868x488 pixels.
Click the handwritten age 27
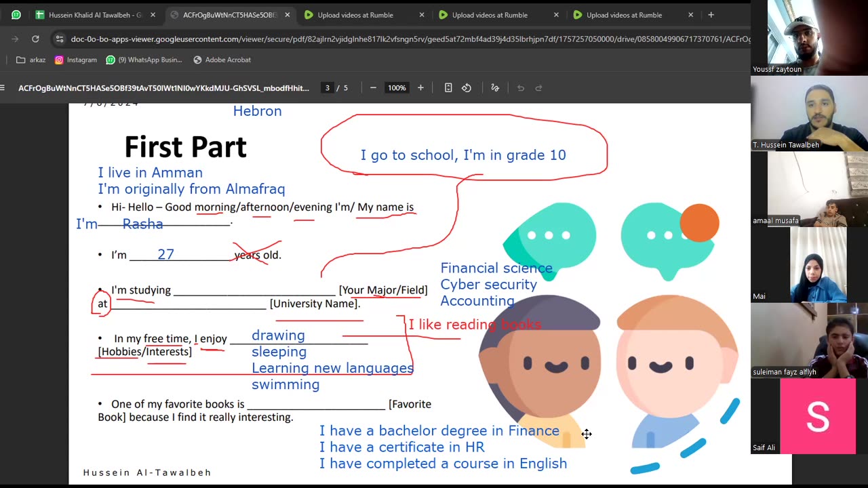[x=165, y=255]
